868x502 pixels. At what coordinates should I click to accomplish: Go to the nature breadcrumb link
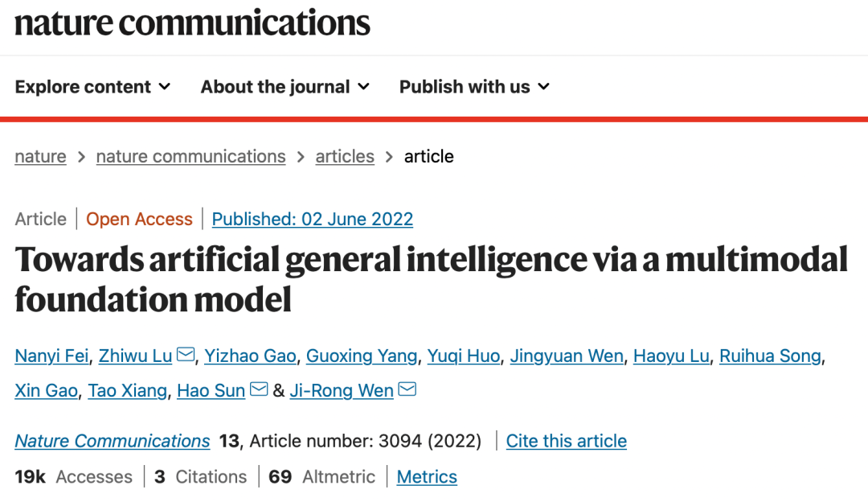[40, 156]
